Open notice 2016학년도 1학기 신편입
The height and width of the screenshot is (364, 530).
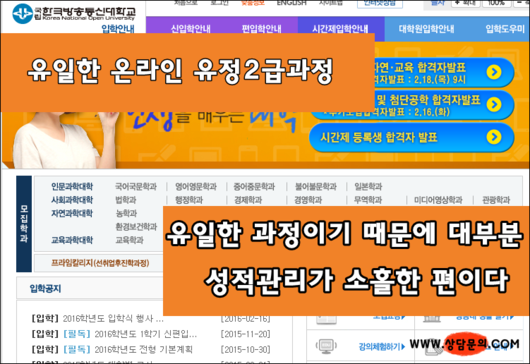(x=146, y=334)
